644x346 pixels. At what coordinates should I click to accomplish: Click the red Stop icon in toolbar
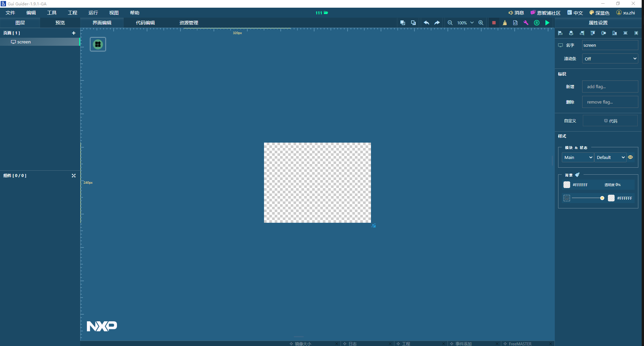click(x=494, y=23)
